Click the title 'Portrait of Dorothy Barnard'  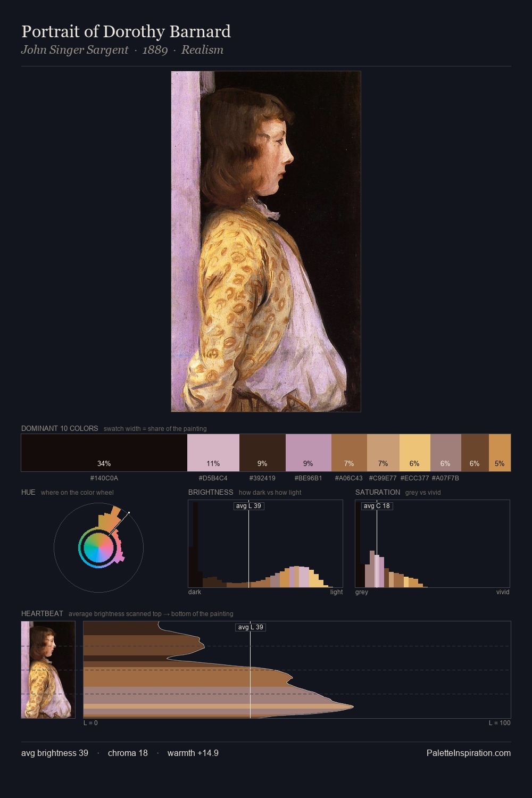point(126,31)
